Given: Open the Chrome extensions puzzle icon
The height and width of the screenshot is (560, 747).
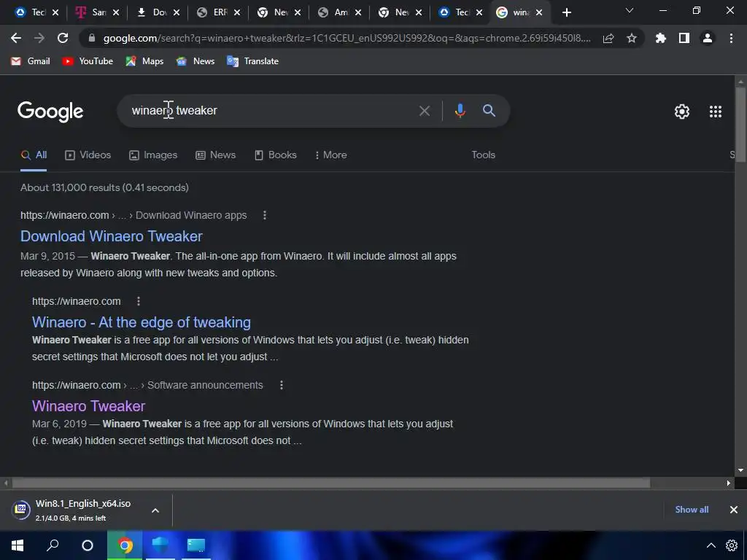Looking at the screenshot, I should pos(661,38).
